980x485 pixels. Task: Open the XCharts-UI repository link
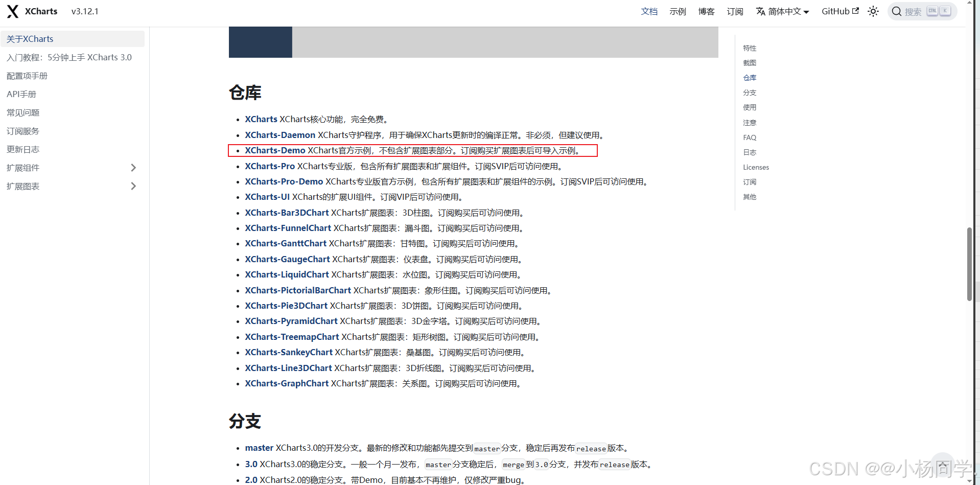pyautogui.click(x=267, y=197)
